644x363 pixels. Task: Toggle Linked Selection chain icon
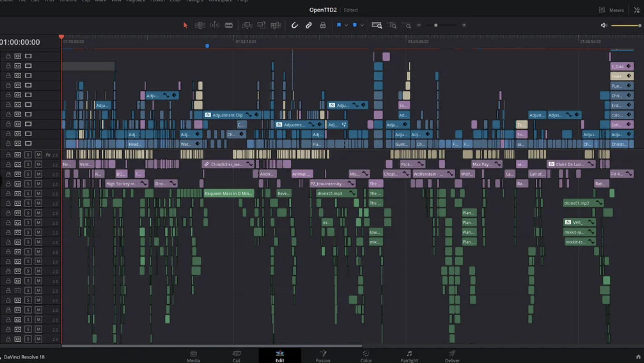click(x=309, y=25)
